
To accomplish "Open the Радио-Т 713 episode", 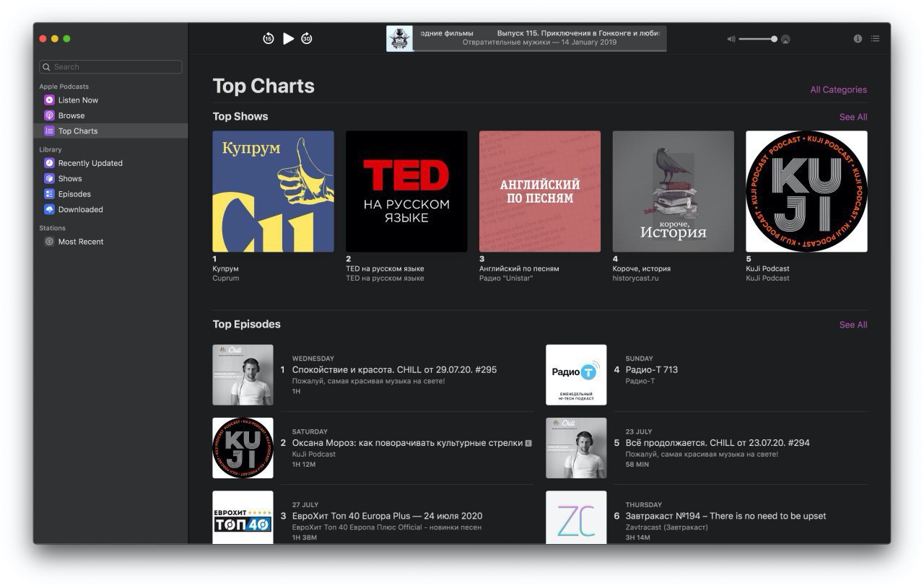I will [x=651, y=370].
